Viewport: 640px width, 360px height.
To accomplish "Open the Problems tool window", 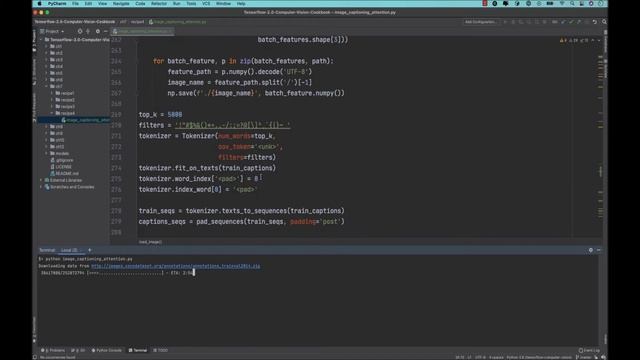I will click(x=53, y=350).
